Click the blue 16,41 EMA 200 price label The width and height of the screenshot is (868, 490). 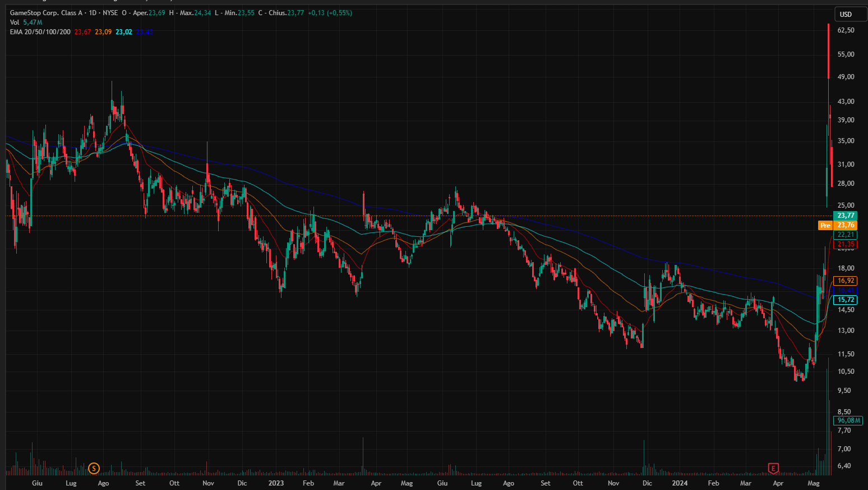[846, 290]
